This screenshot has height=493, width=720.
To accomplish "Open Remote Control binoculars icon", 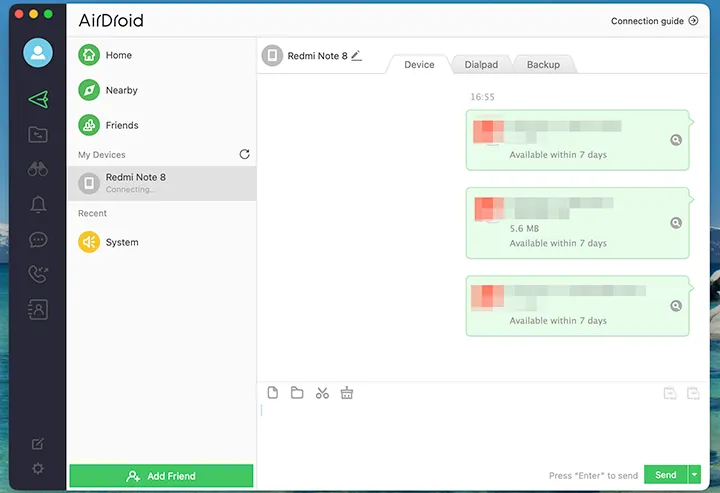I will (38, 169).
